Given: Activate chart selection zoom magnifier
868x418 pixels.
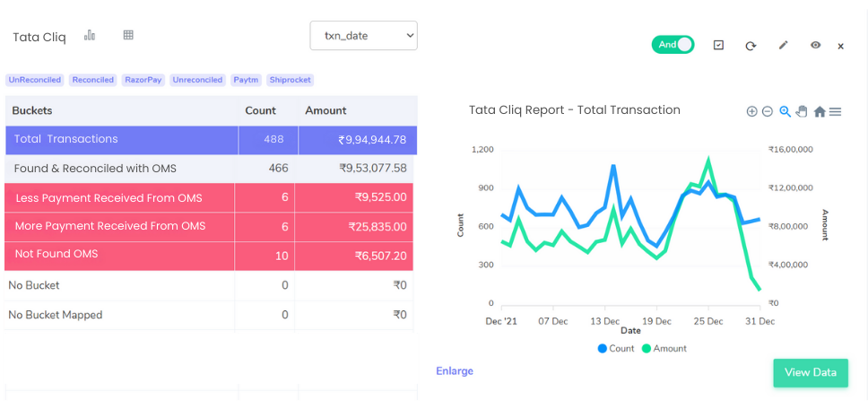Looking at the screenshot, I should [785, 111].
